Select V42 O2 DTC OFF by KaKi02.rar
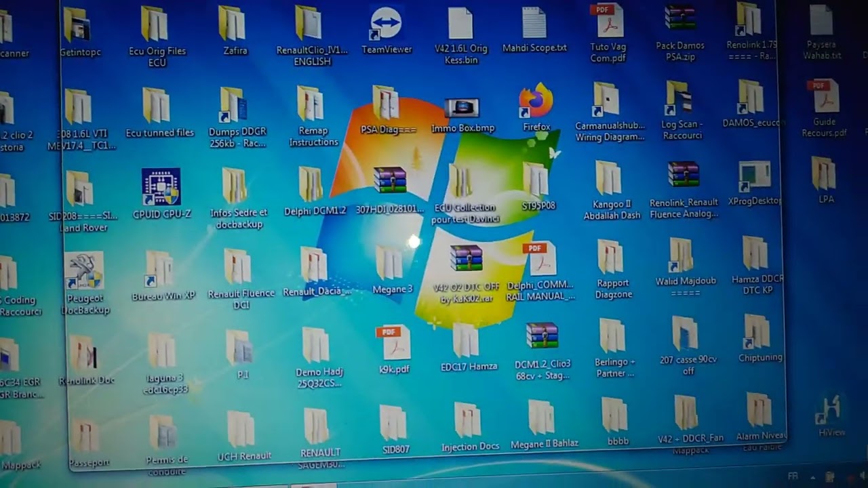Screen dimensions: 868x488 click(467, 260)
